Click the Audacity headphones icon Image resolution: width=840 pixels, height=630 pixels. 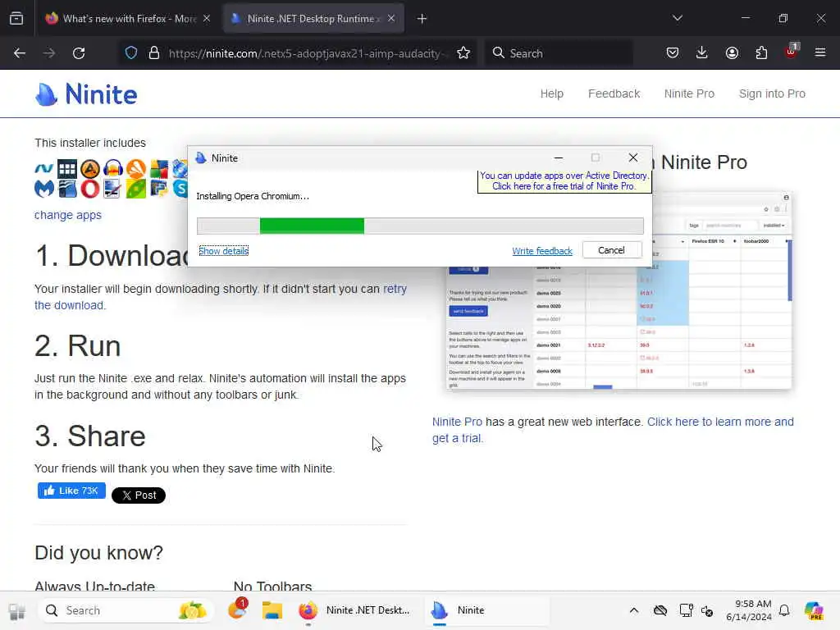click(x=113, y=169)
